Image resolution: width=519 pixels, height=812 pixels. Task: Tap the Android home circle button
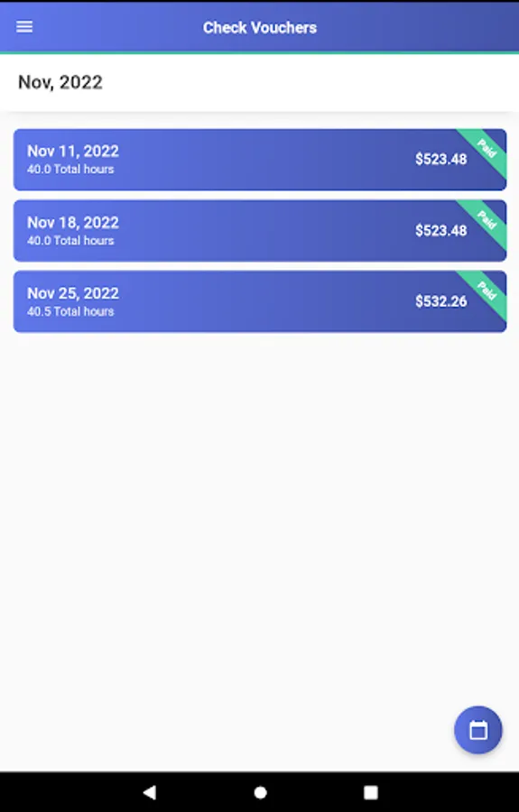[260, 792]
